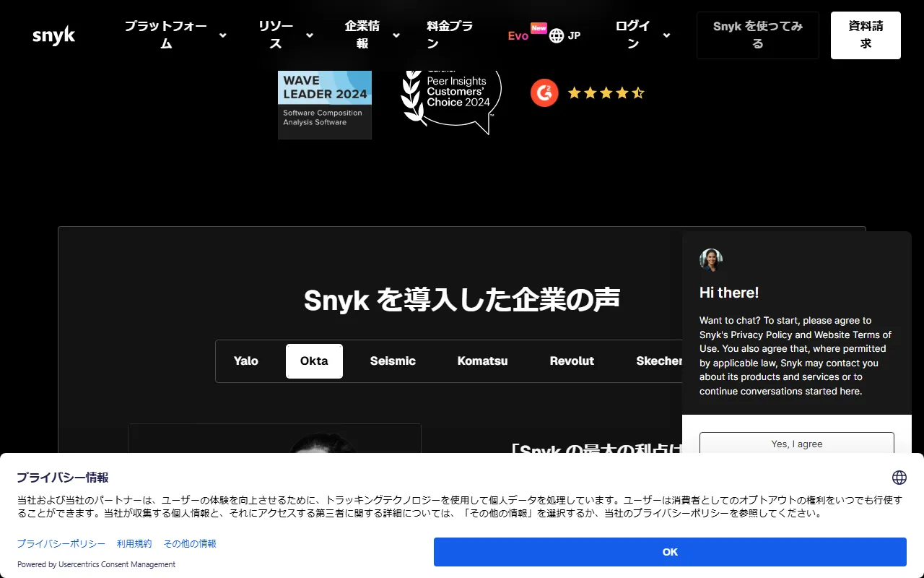Screen dimensions: 924x578
Task: Open the プライバシーポリシー link
Action: [x=61, y=543]
